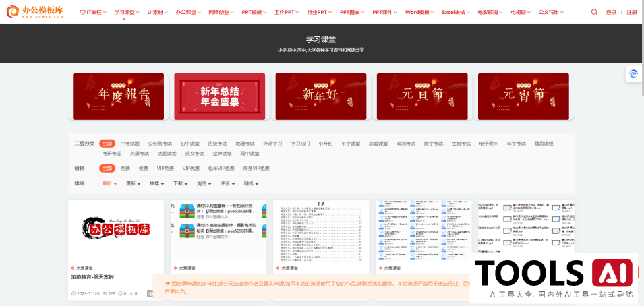Open the Excel表格 menu
Viewport: 644px width, 306px height.
pyautogui.click(x=456, y=12)
